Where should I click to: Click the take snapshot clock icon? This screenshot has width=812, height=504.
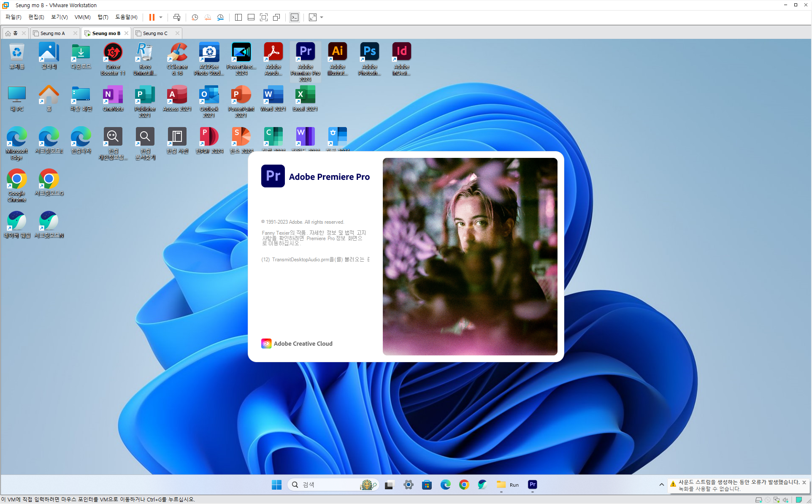tap(195, 17)
